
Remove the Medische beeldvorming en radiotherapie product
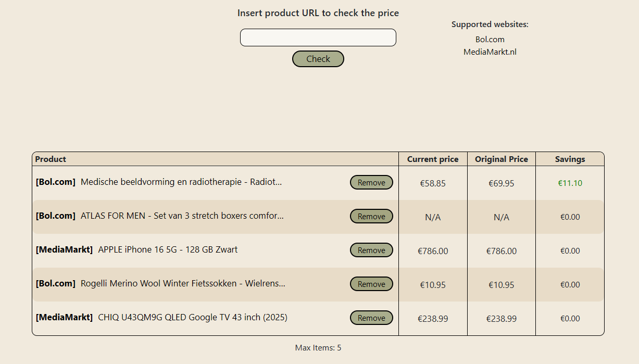[371, 182]
